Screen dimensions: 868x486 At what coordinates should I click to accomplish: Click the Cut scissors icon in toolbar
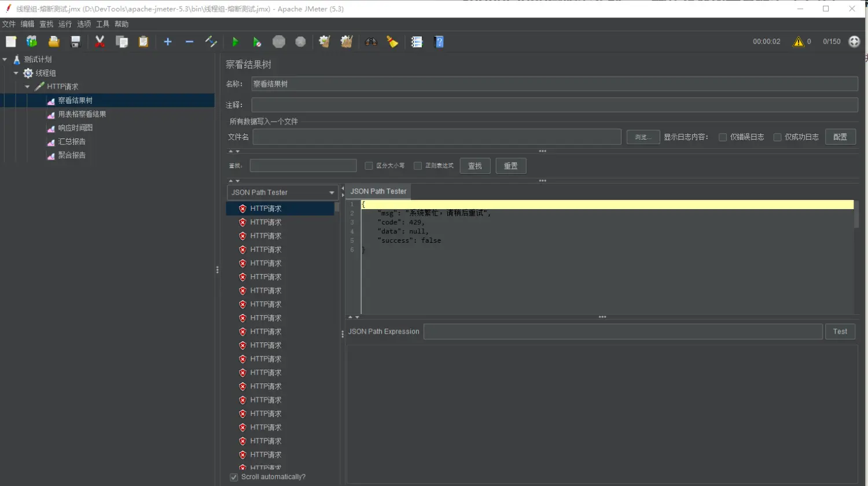(100, 42)
